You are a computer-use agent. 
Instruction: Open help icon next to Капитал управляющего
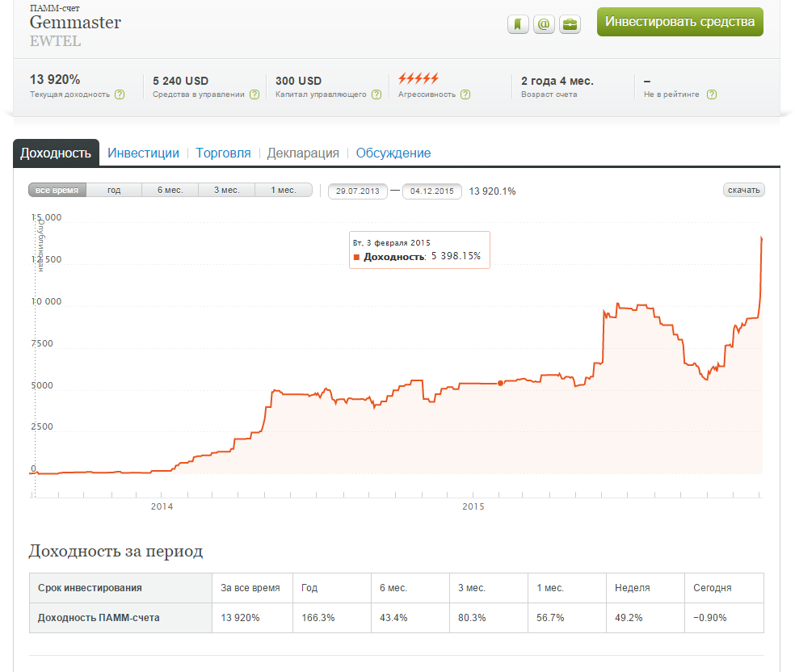click(x=376, y=94)
